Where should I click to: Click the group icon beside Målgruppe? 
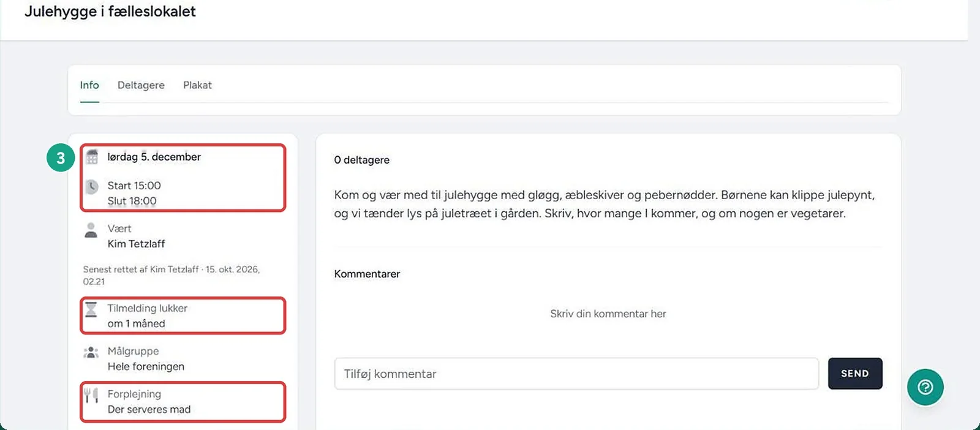pyautogui.click(x=91, y=352)
